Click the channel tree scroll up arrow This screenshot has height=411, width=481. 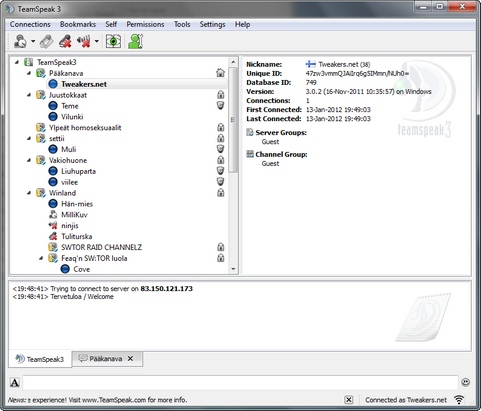point(233,62)
